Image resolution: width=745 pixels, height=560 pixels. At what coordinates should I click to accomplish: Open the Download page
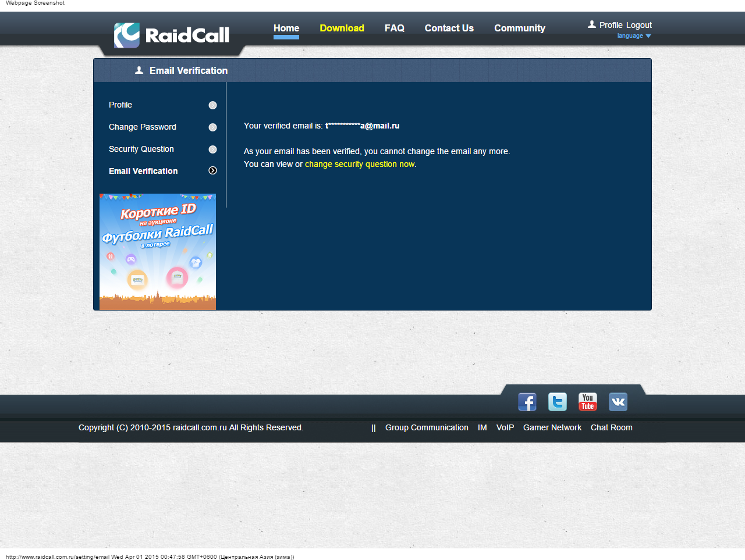click(x=342, y=28)
